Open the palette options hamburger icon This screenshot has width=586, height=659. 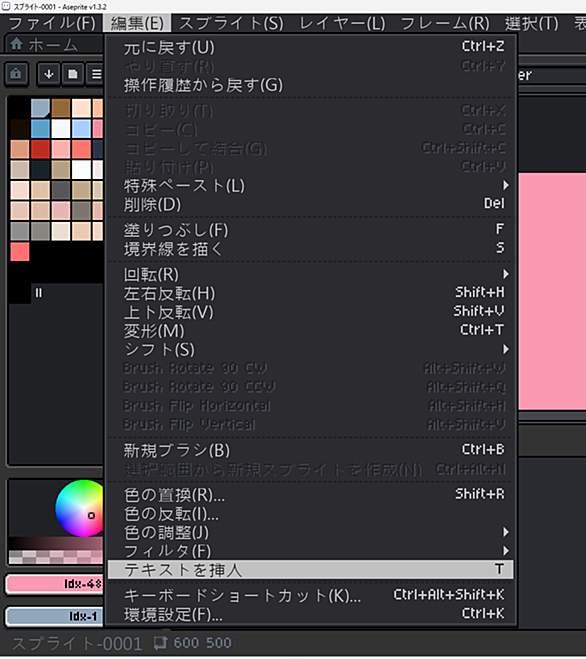click(96, 74)
